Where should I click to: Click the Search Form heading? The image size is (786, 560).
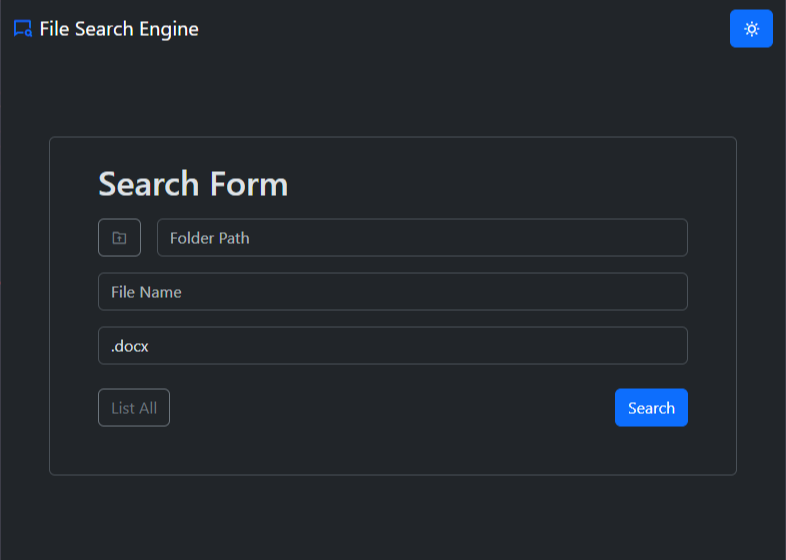coord(193,184)
